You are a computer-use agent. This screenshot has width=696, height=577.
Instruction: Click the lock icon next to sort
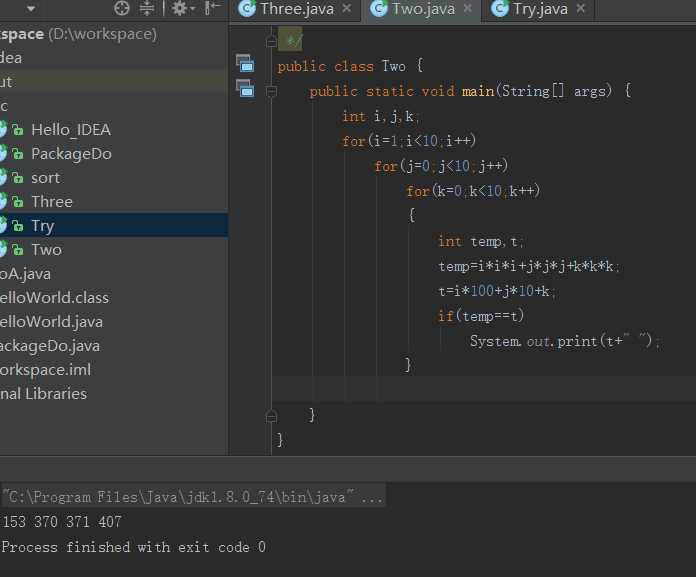pos(17,178)
